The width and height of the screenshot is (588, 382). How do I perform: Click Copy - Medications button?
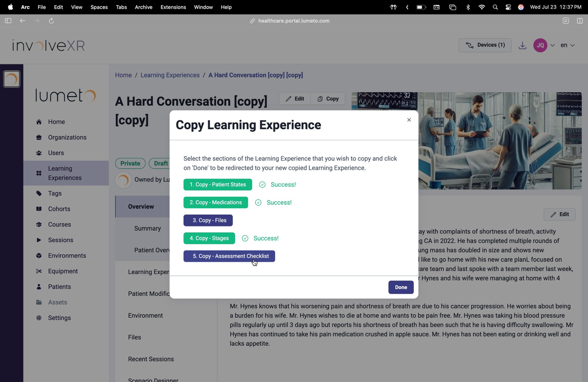(216, 202)
